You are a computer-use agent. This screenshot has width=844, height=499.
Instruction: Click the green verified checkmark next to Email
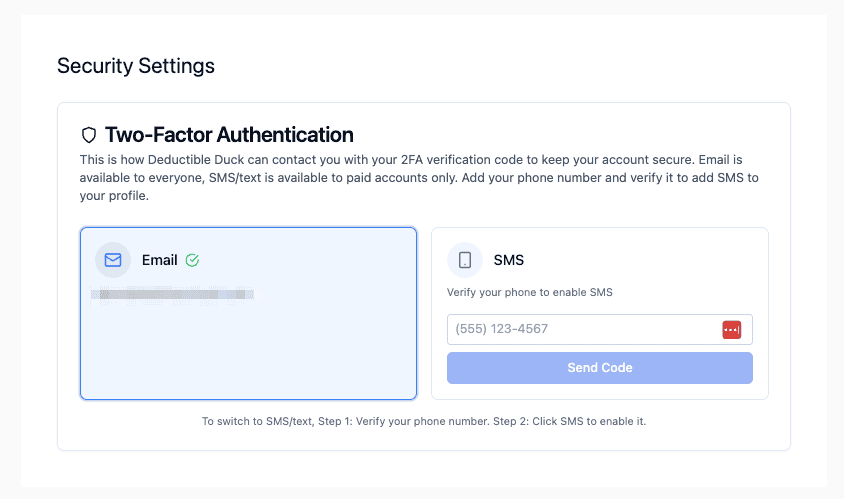click(193, 260)
